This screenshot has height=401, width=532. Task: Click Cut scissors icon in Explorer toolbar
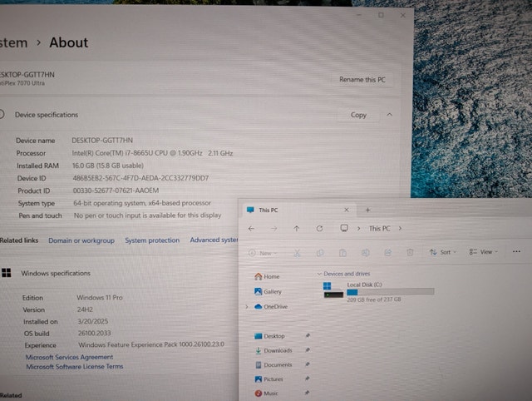click(x=298, y=253)
